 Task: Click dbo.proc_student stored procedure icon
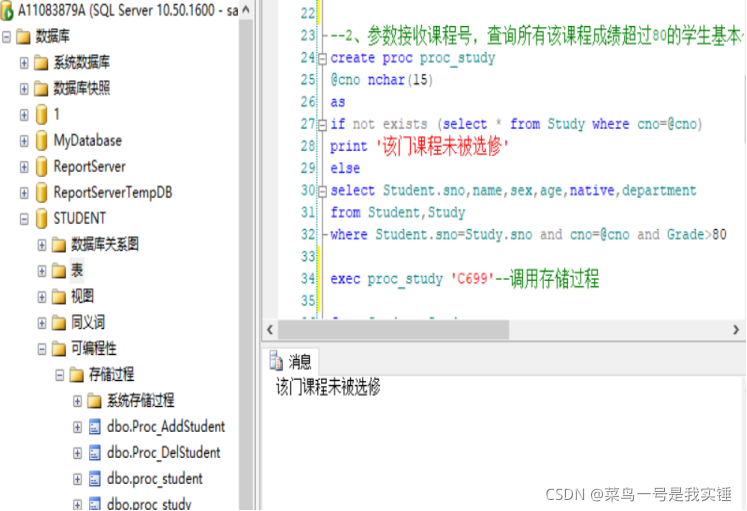(x=94, y=479)
